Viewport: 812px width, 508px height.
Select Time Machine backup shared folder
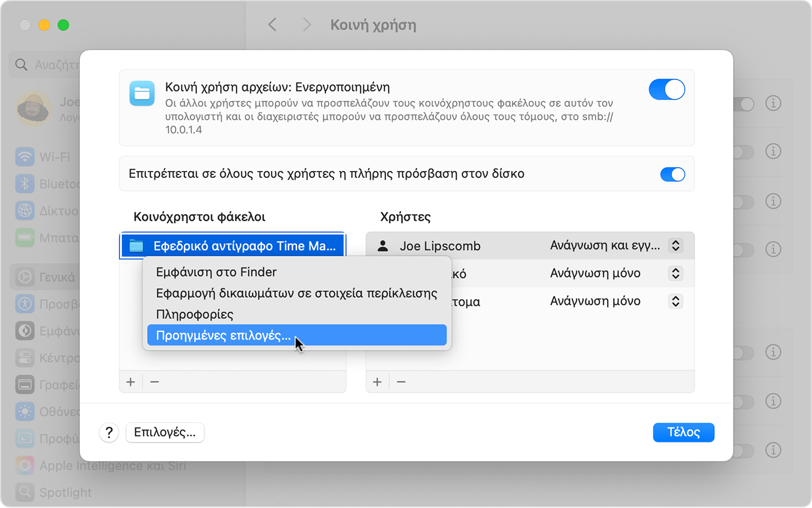click(232, 245)
